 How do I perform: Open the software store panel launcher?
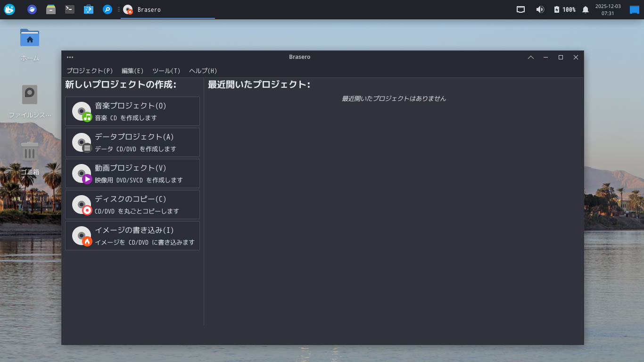pyautogui.click(x=88, y=9)
